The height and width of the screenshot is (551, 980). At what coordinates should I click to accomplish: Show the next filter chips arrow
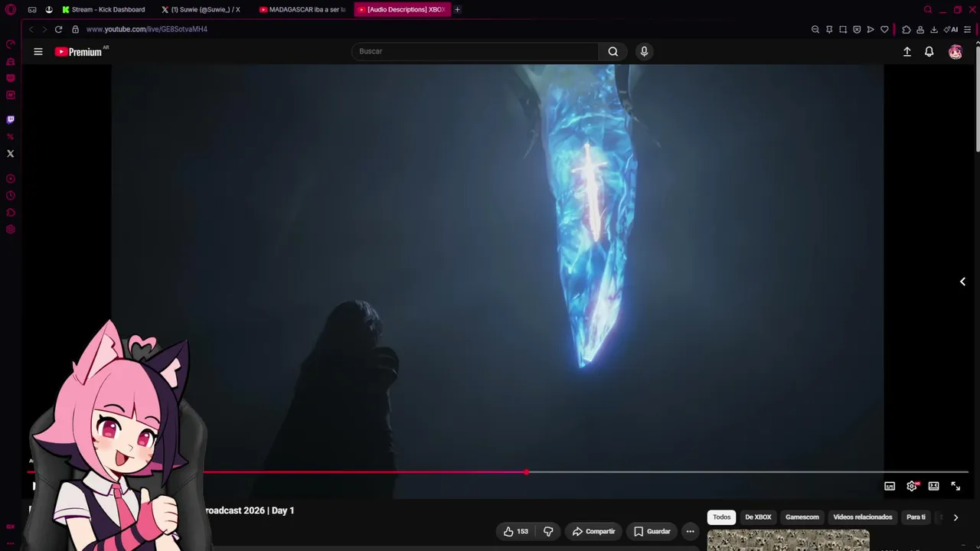[955, 517]
